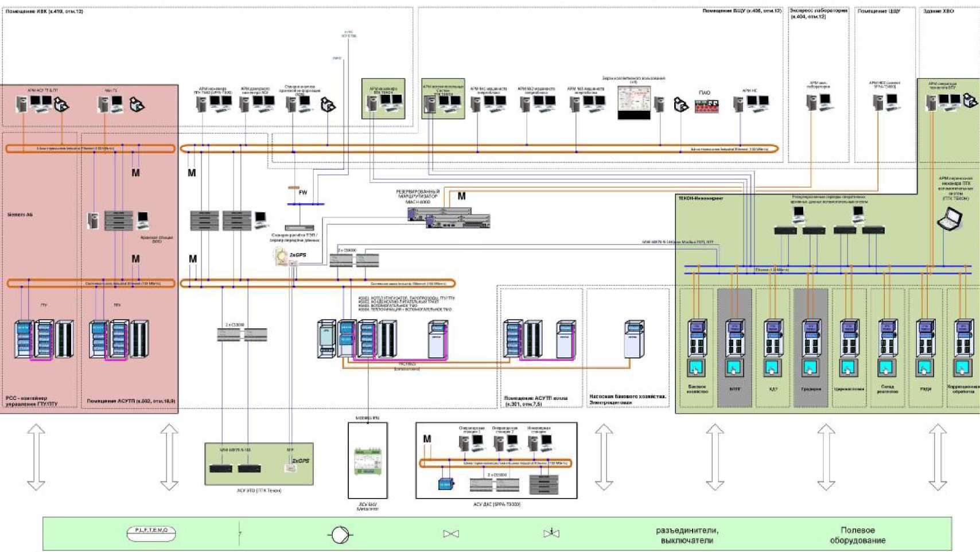The height and width of the screenshot is (552, 980).
Task: Click the laptop icon in the ТЕКОН area
Action: tap(949, 219)
